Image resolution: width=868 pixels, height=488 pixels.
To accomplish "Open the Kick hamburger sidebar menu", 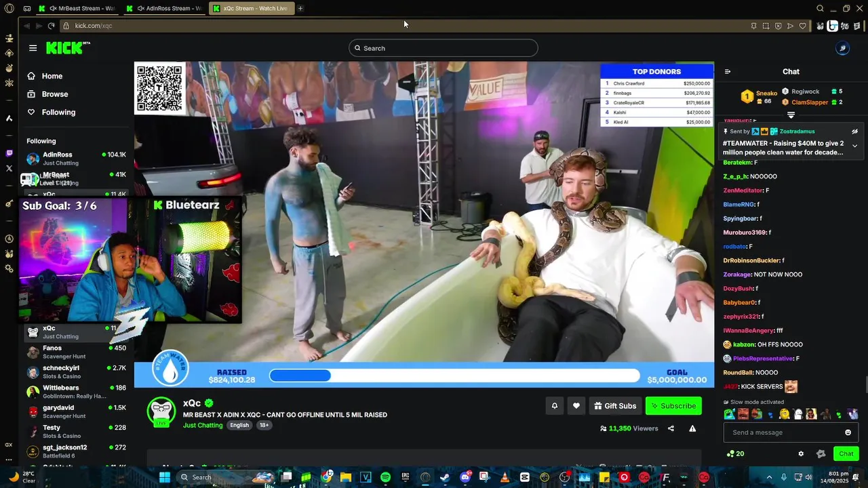I will click(x=33, y=48).
